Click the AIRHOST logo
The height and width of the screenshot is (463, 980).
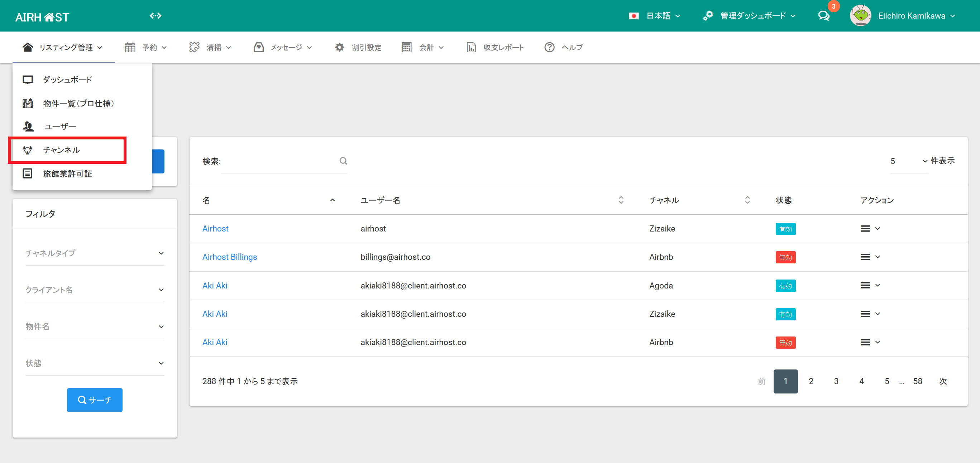(x=42, y=17)
